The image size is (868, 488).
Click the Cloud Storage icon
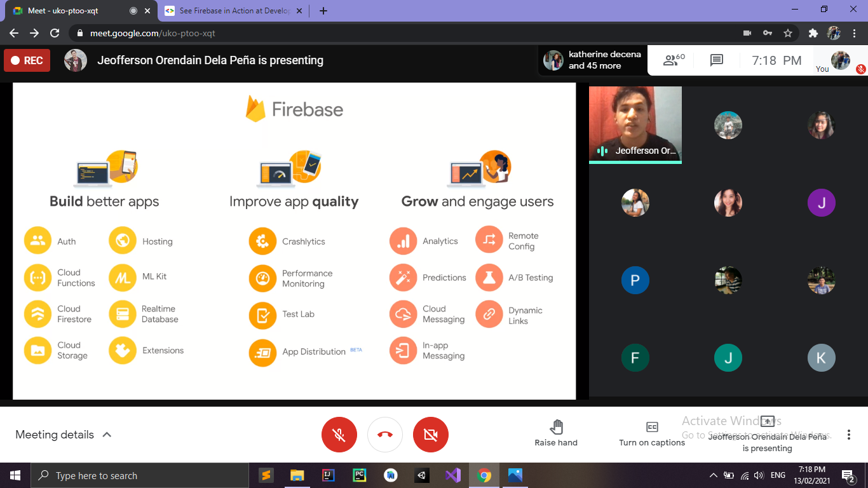pyautogui.click(x=37, y=350)
